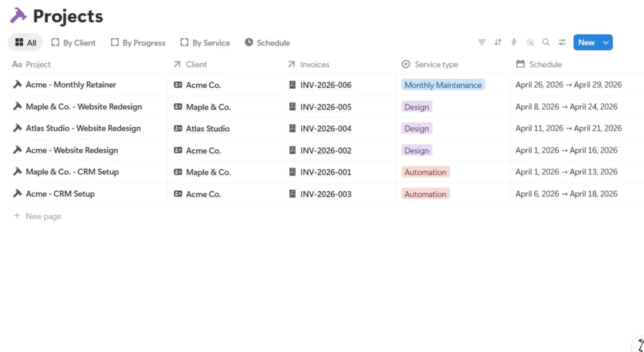Click schedule April 11, 2026 → April 21, 2026
Viewport: 644px width, 352px height.
[x=569, y=128]
